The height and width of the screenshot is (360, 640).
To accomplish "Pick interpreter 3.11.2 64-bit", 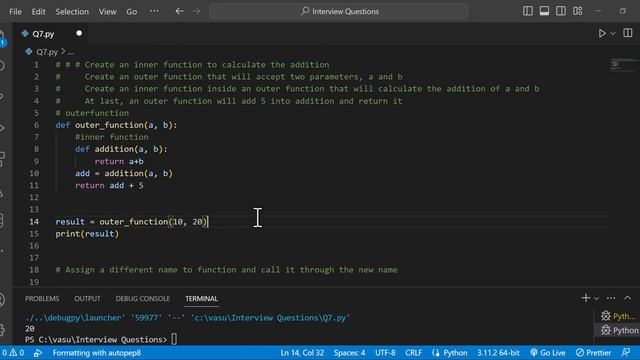I will click(x=498, y=353).
